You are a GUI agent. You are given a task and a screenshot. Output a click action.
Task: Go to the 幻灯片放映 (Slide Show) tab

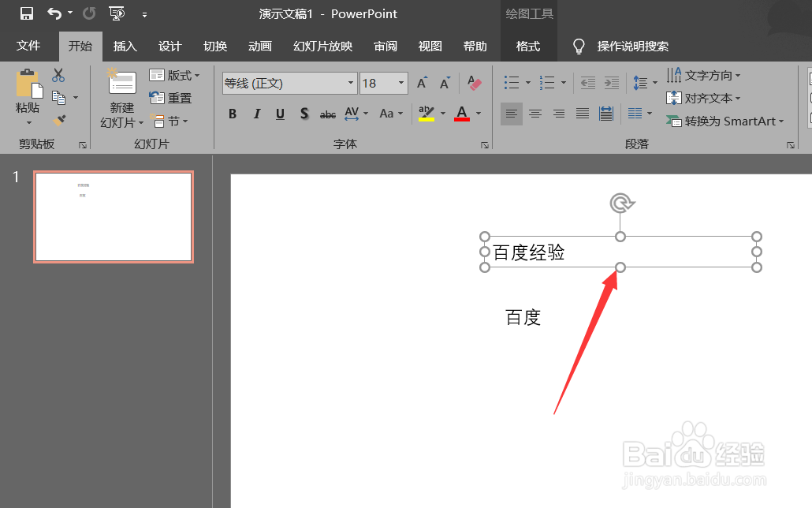323,46
